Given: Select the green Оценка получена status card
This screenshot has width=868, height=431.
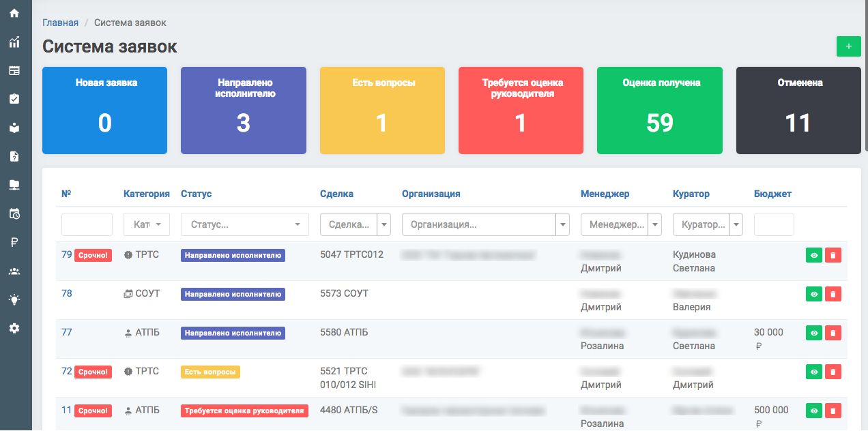Looking at the screenshot, I should tap(660, 110).
